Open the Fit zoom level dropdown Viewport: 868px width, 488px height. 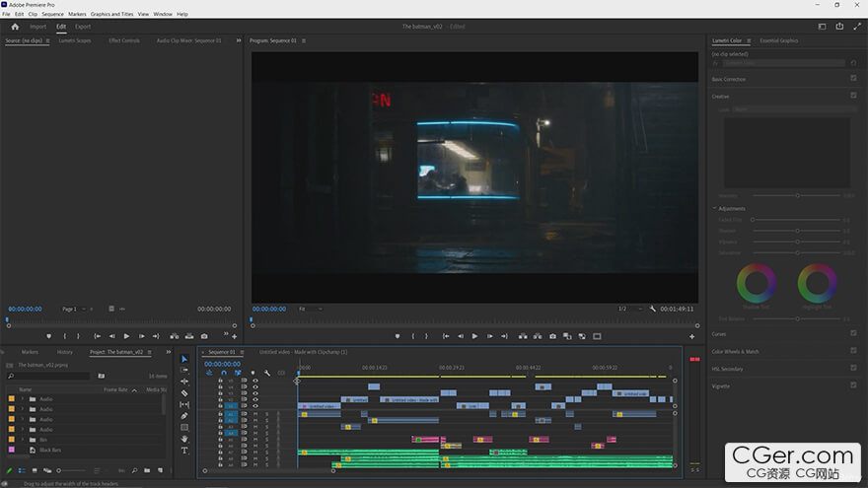[311, 309]
